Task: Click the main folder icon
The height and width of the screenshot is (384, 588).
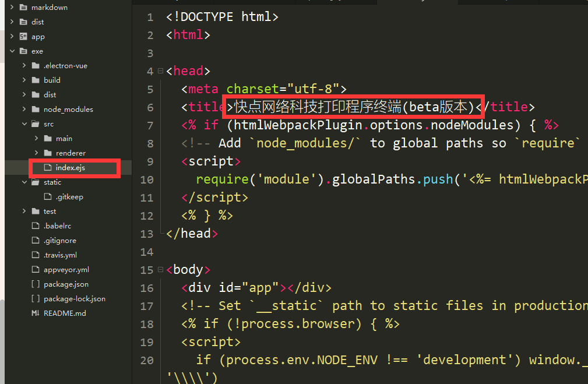Action: (x=48, y=138)
